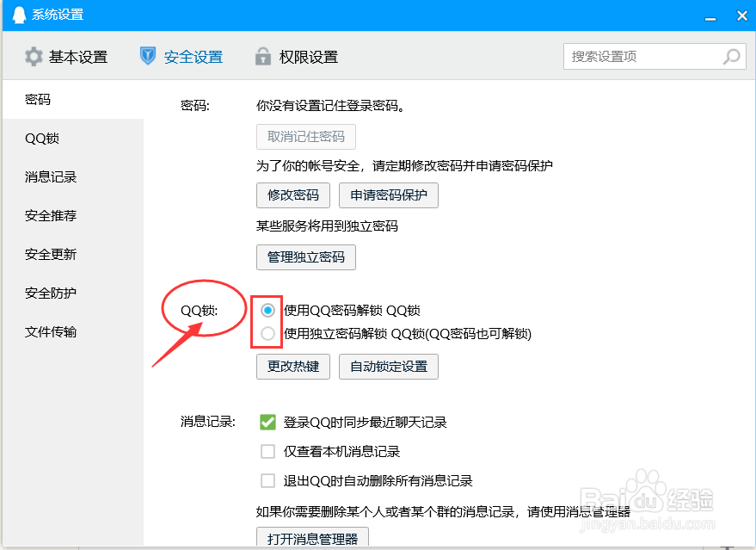Click the 系统设置 window title text
Screen dimensions: 756x550
[58, 15]
